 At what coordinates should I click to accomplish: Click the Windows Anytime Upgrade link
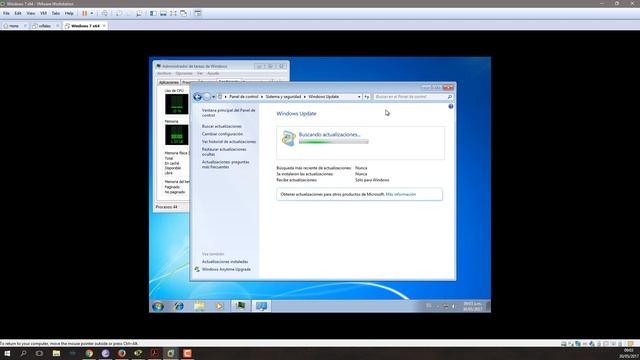pyautogui.click(x=227, y=269)
